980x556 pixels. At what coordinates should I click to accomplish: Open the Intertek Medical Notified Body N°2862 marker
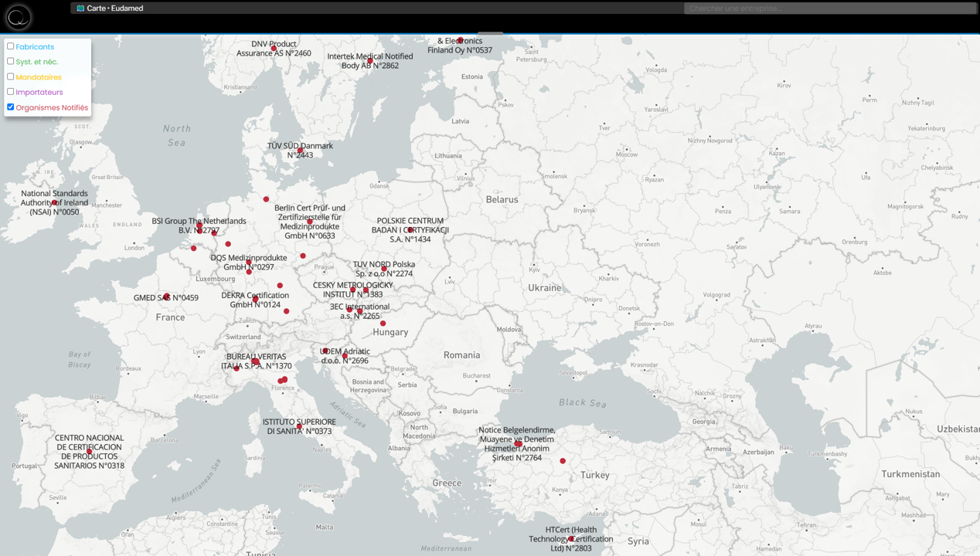370,61
